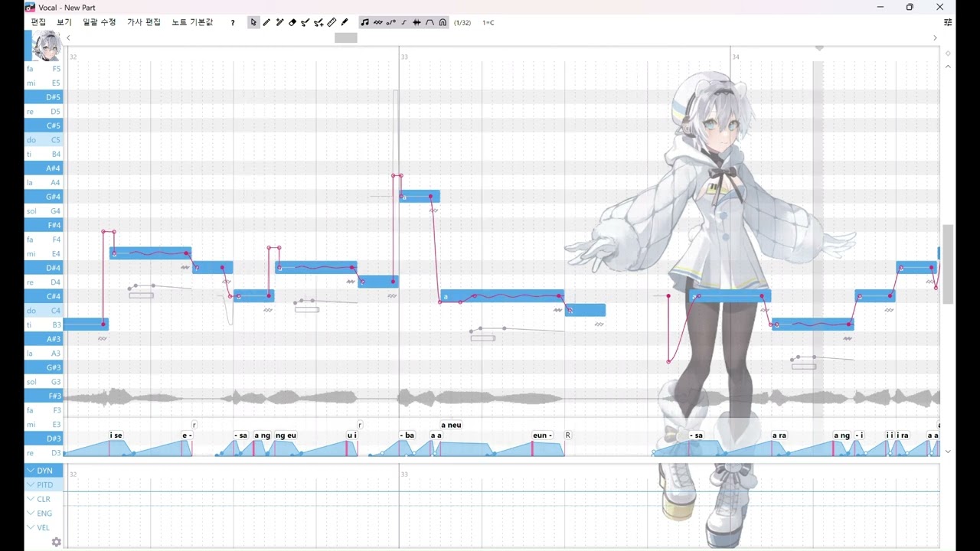Image resolution: width=980 pixels, height=551 pixels.
Task: Open the (1/32) snap division selector
Action: click(462, 22)
